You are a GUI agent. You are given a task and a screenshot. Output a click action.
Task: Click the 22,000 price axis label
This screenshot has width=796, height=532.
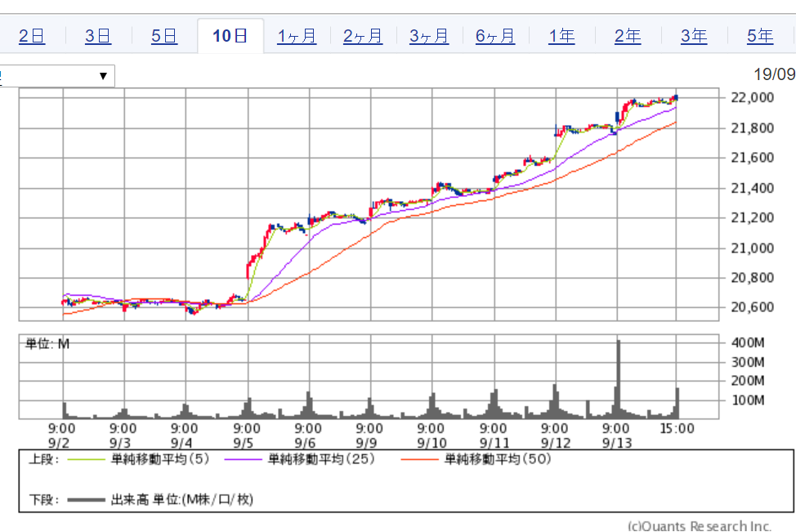pos(753,97)
